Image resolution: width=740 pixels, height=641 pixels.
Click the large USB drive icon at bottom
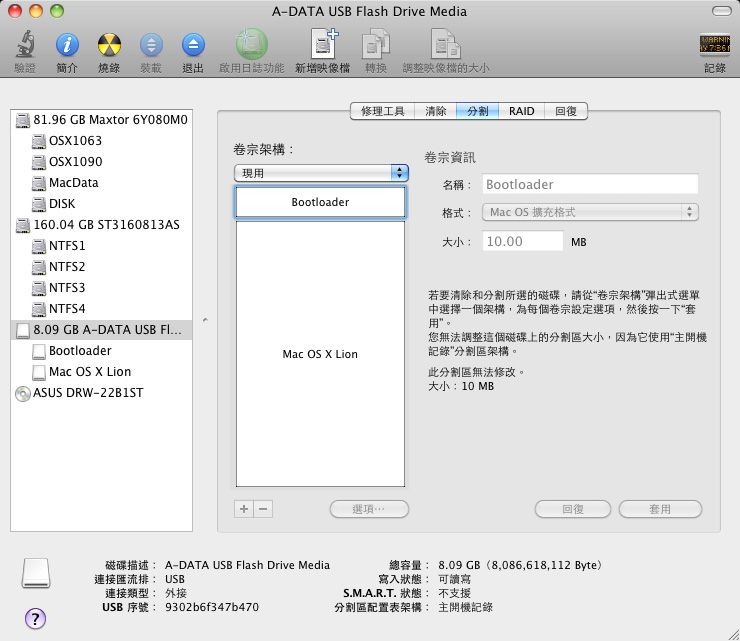click(x=36, y=573)
